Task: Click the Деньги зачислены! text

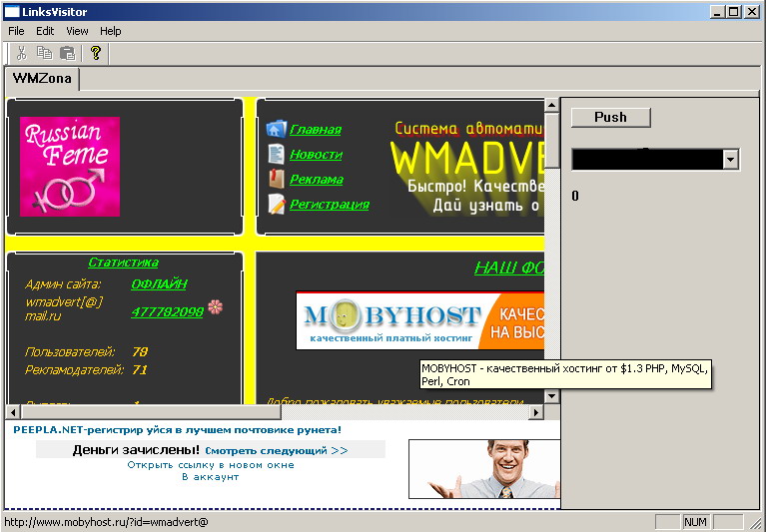Action: [136, 450]
